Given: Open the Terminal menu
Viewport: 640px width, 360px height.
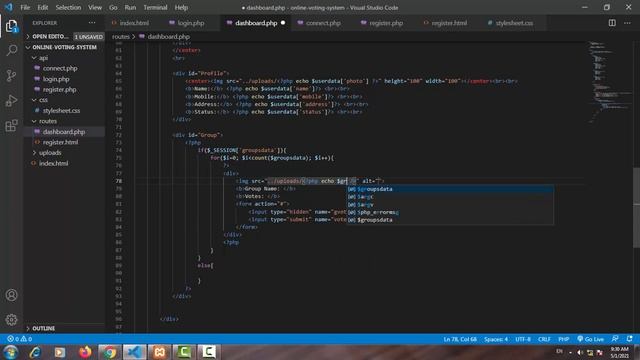Looking at the screenshot, I should [155, 7].
